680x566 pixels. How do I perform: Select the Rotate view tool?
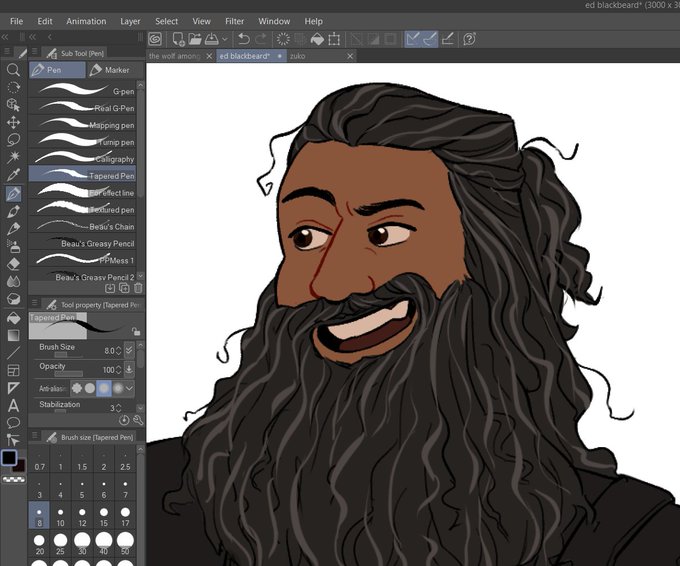(x=13, y=87)
